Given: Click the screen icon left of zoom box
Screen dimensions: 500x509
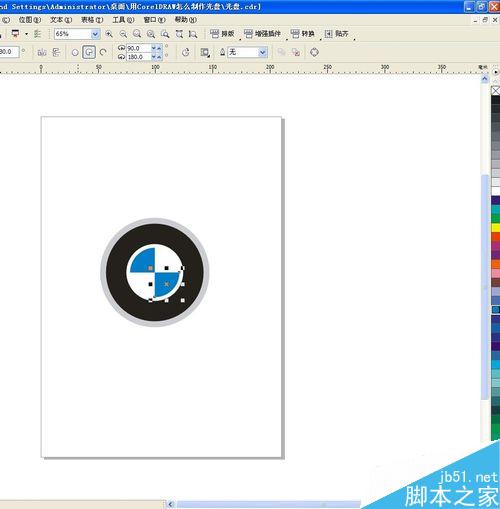Looking at the screenshot, I should tap(15, 34).
